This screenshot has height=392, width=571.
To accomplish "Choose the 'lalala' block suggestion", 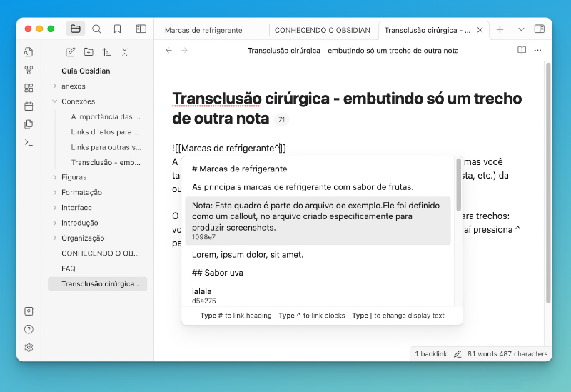I will click(318, 295).
